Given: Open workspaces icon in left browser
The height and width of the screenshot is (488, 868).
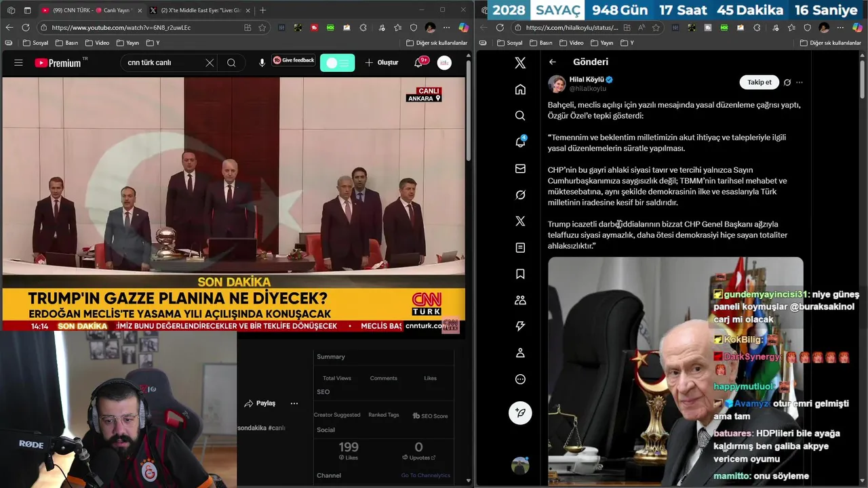Looking at the screenshot, I should tap(12, 10).
